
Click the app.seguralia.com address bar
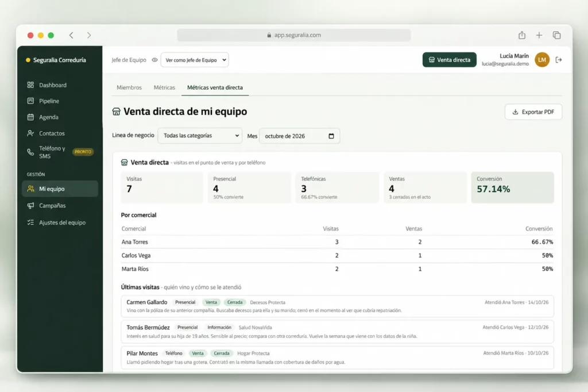(x=294, y=35)
